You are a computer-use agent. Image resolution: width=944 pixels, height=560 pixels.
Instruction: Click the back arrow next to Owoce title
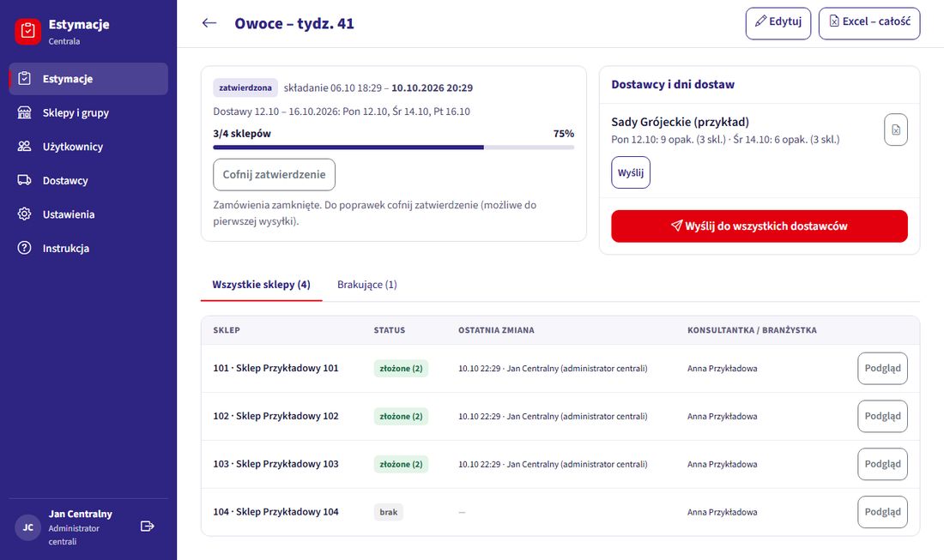(x=209, y=23)
